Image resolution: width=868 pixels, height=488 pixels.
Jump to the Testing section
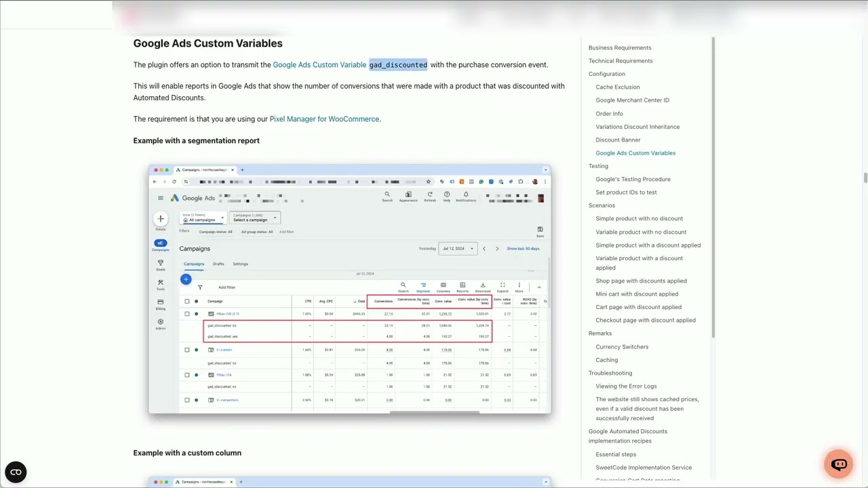[x=598, y=166]
